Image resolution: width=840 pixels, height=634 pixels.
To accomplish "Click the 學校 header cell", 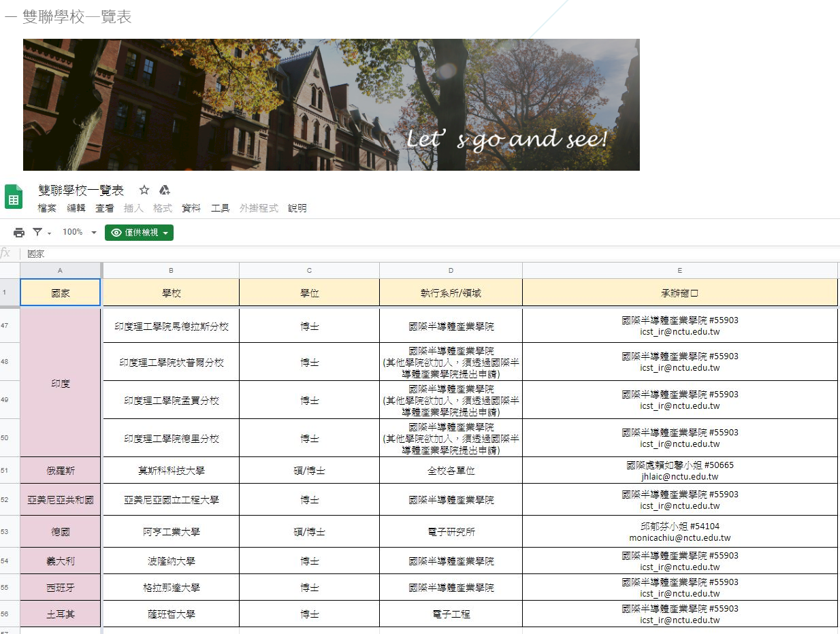I will (x=171, y=293).
